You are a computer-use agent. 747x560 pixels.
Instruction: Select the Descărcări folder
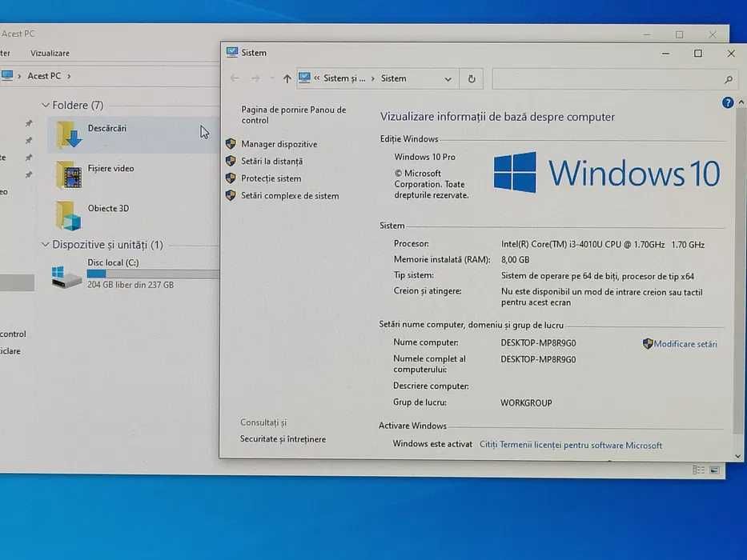pos(133,134)
